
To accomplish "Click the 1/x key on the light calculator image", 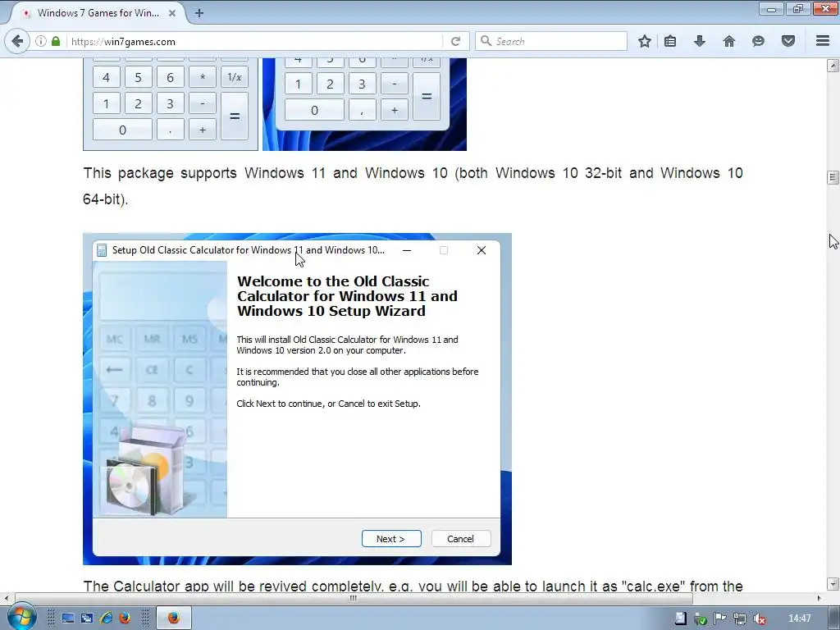I will click(235, 77).
